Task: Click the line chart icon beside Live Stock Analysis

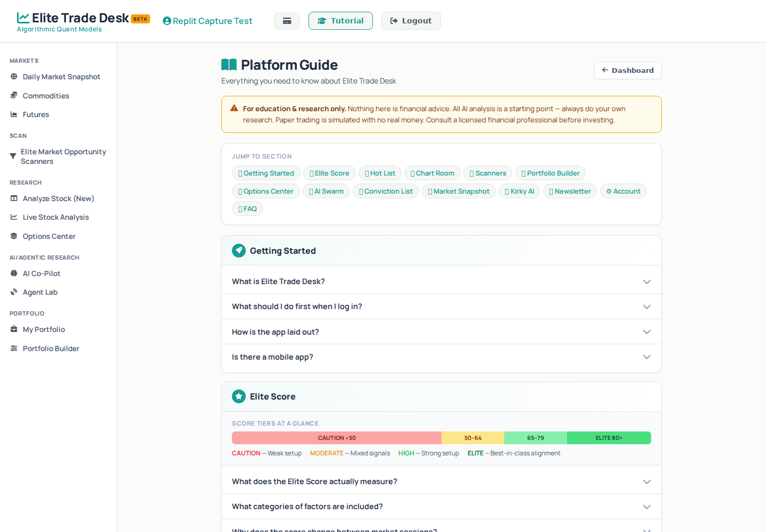Action: coord(14,217)
